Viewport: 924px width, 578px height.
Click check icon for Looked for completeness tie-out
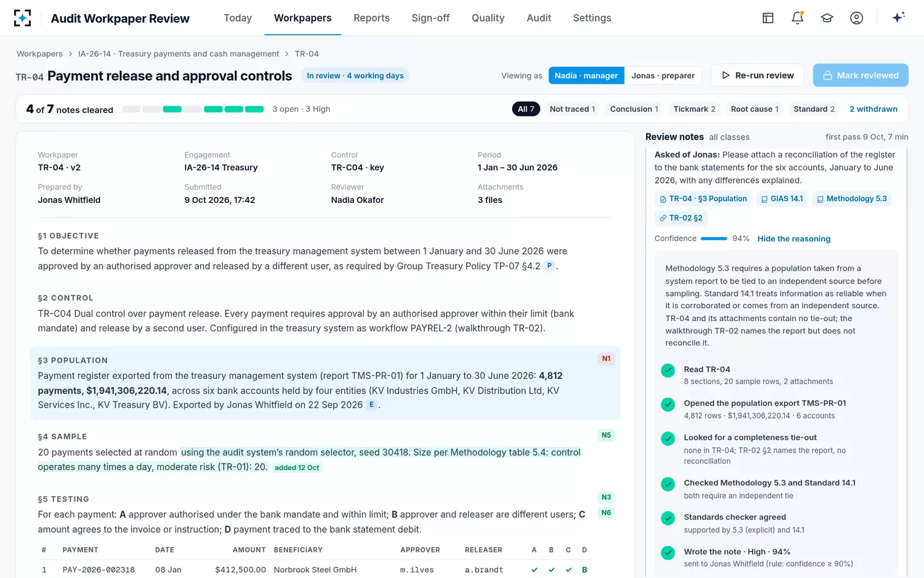click(x=668, y=439)
